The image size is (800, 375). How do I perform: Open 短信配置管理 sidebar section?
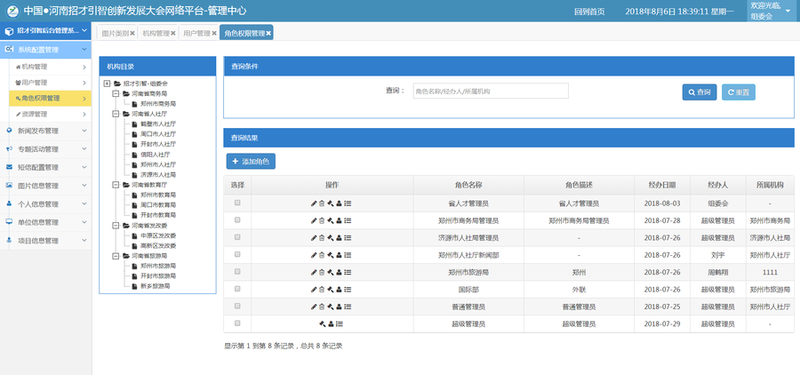point(45,168)
